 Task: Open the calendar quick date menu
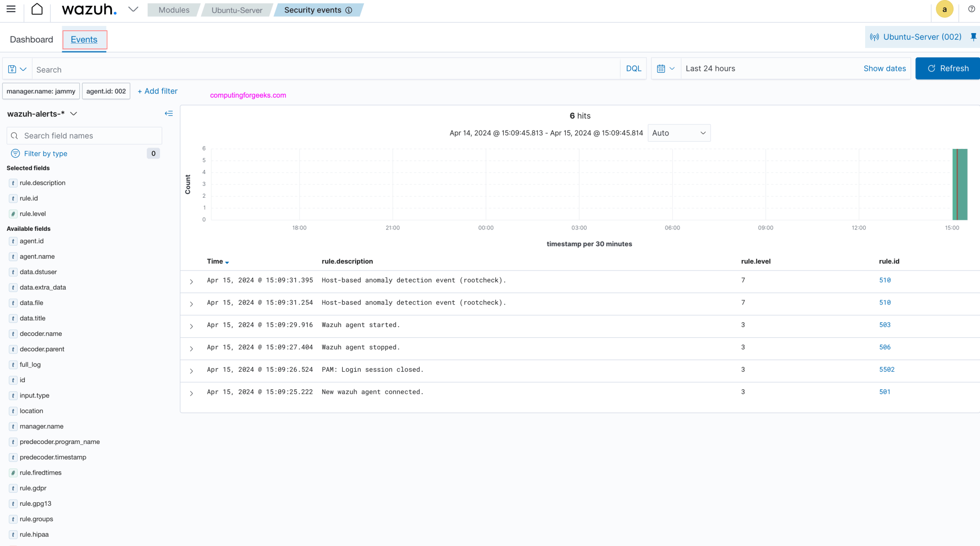point(665,68)
